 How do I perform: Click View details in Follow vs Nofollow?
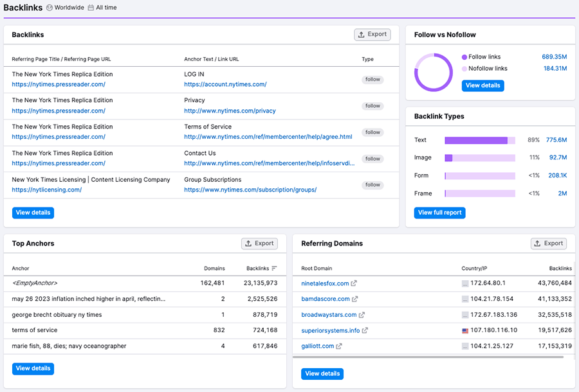[482, 85]
